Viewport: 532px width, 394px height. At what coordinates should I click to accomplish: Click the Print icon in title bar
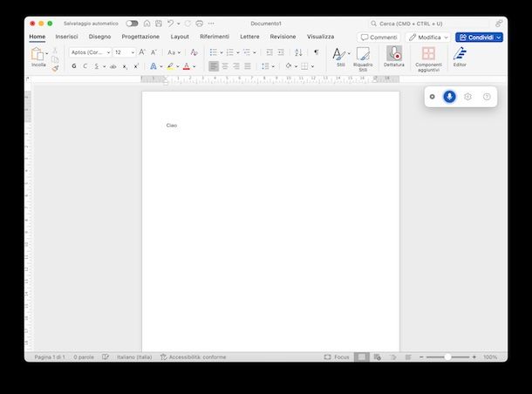click(x=200, y=24)
